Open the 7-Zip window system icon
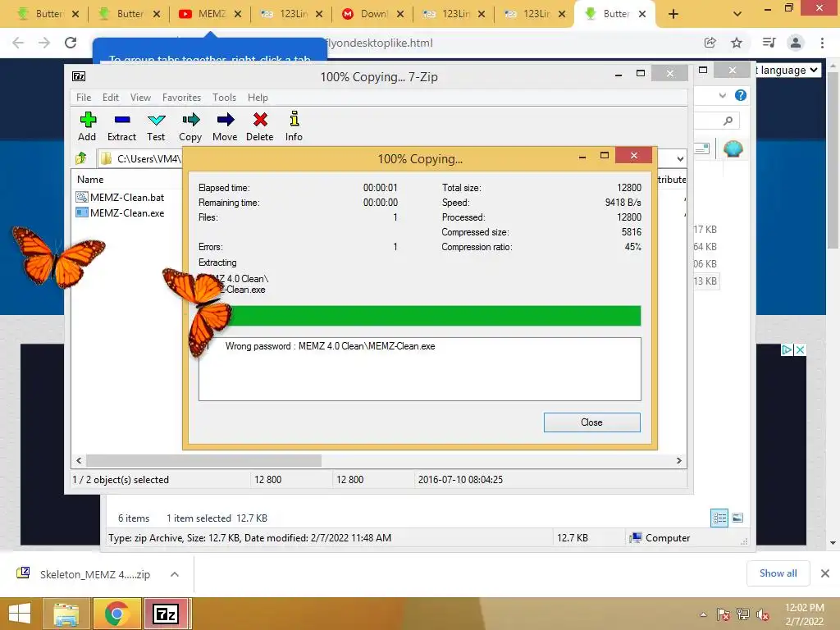The height and width of the screenshot is (630, 840). click(x=79, y=76)
